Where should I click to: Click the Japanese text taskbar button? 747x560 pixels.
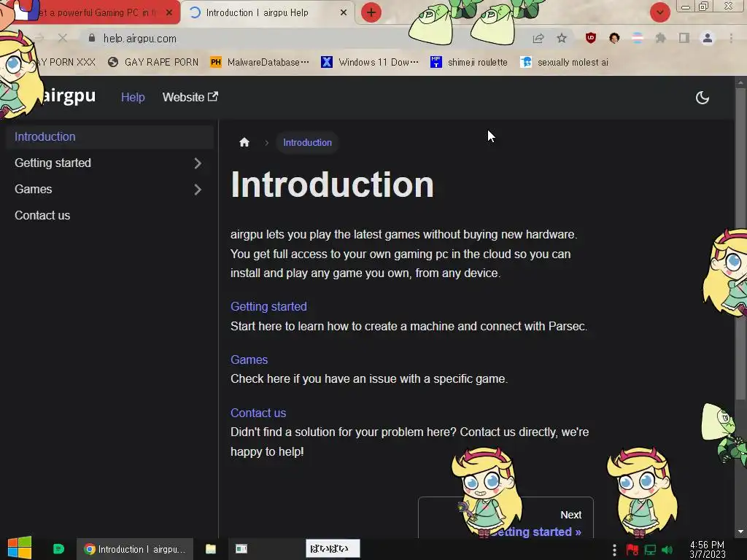333,548
